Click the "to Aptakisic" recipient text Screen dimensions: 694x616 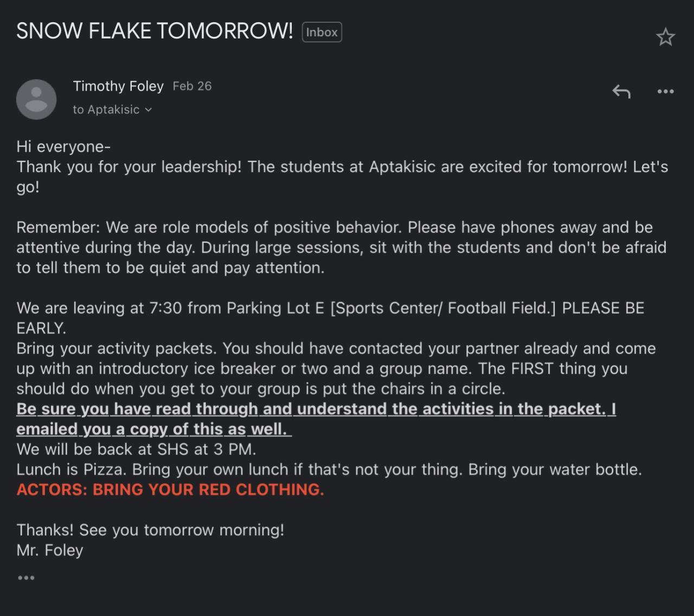(106, 110)
